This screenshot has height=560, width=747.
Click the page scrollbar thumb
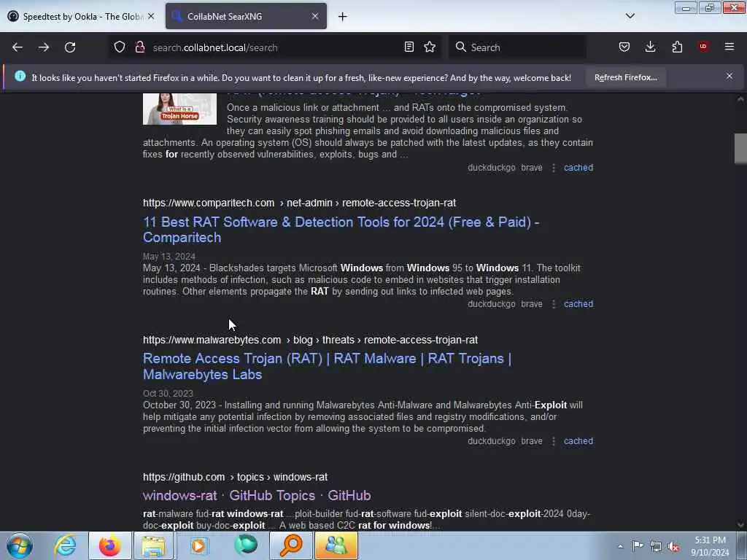[740, 149]
